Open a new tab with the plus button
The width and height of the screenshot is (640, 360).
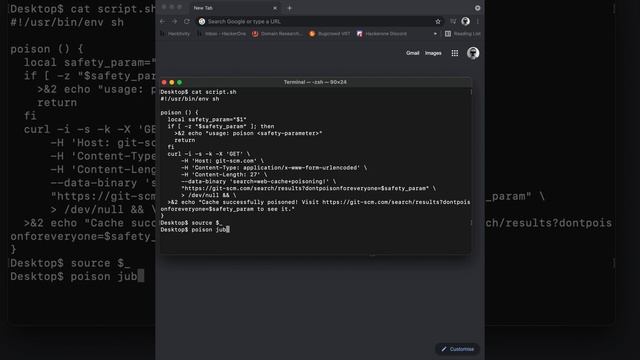pyautogui.click(x=289, y=8)
